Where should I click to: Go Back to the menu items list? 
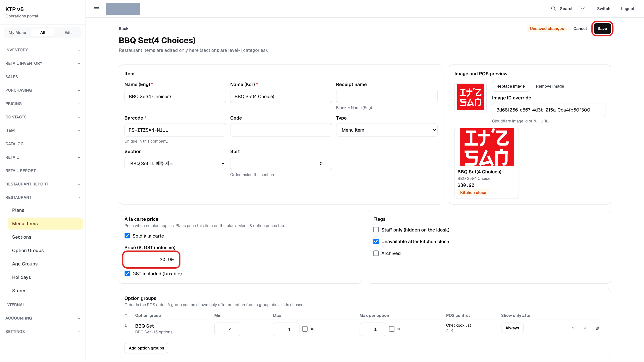coord(123,28)
